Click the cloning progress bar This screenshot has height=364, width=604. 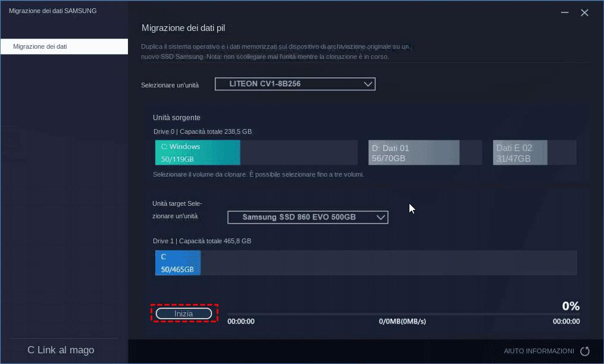pyautogui.click(x=403, y=314)
